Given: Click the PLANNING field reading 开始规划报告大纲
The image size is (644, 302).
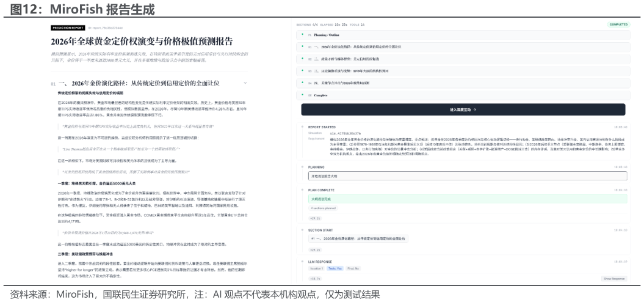Looking at the screenshot, I should click(468, 175).
